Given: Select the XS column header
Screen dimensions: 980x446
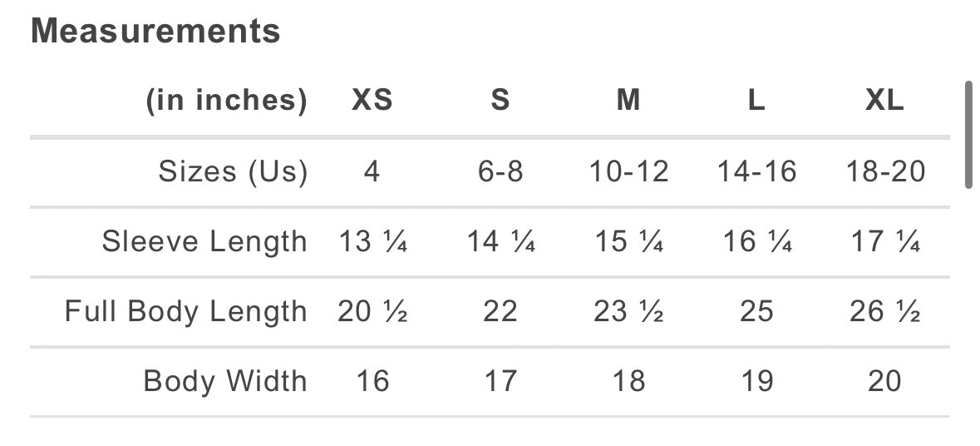Looking at the screenshot, I should pyautogui.click(x=372, y=101).
